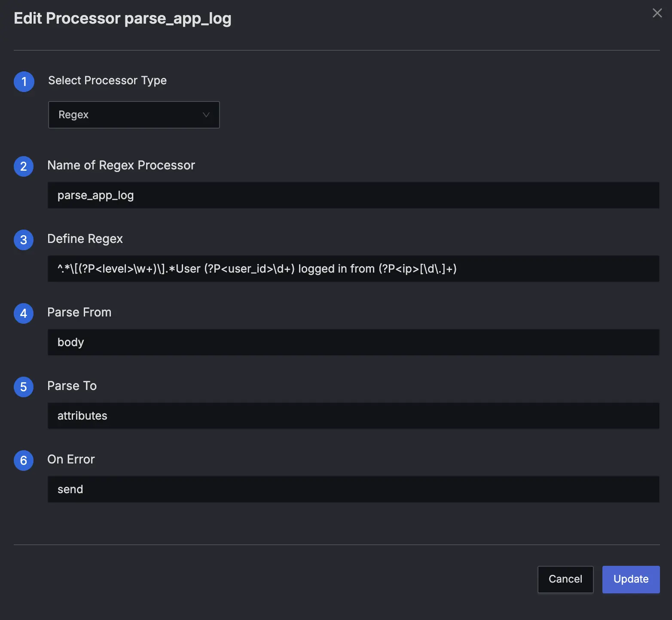This screenshot has width=672, height=620.
Task: Click the Edit Processor parse_app_log title
Action: point(122,18)
